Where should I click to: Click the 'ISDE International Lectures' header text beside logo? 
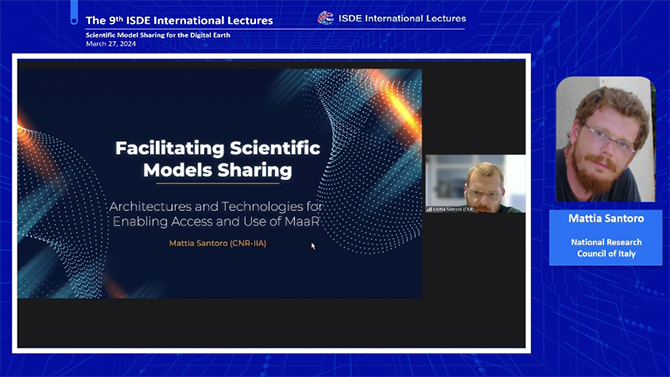pyautogui.click(x=402, y=18)
